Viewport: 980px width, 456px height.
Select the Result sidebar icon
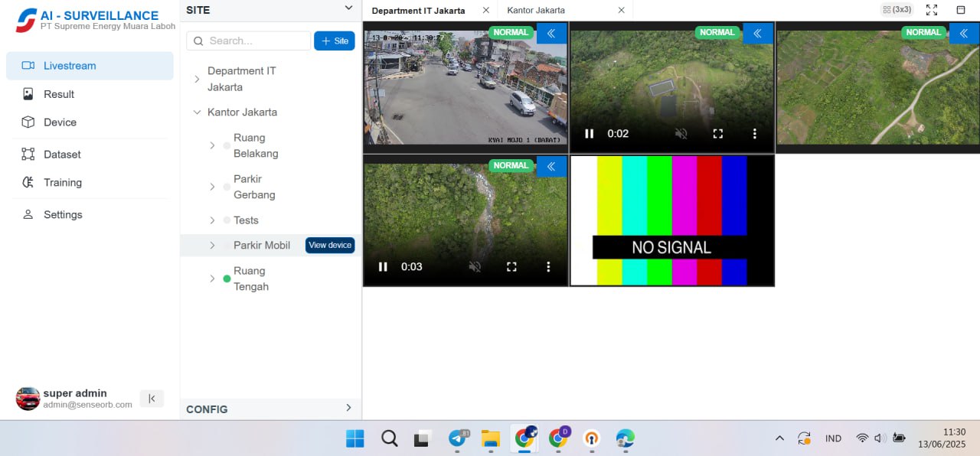[x=60, y=93]
